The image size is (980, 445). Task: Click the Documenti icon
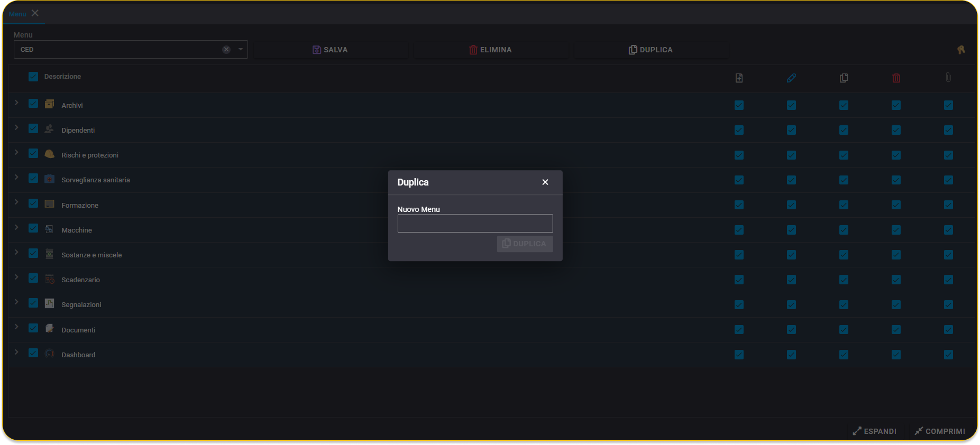tap(50, 328)
